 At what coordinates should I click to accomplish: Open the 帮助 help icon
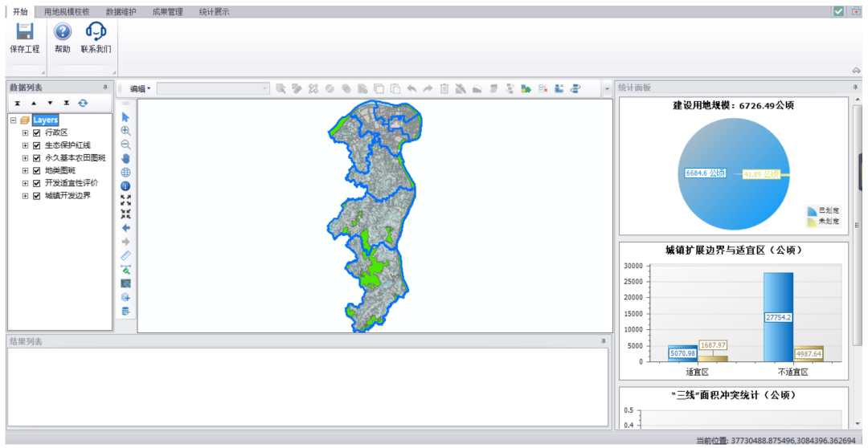63,31
